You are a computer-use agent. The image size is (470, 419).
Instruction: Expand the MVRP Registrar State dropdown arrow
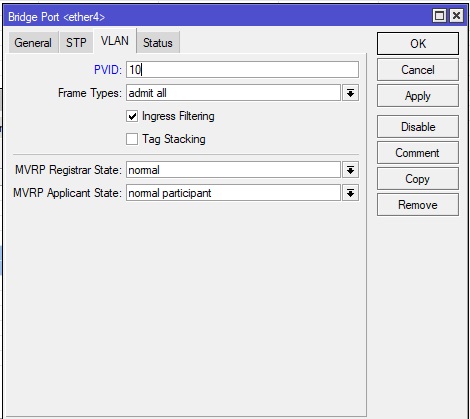click(x=350, y=170)
